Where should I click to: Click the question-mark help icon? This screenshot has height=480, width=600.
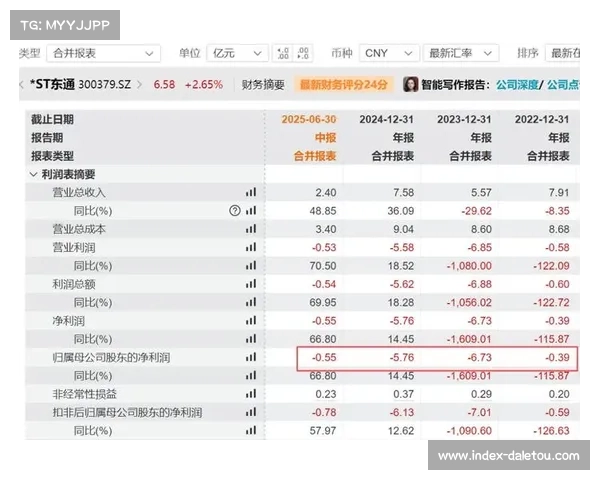click(235, 211)
